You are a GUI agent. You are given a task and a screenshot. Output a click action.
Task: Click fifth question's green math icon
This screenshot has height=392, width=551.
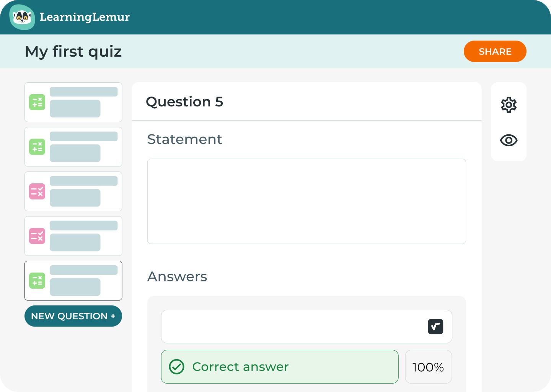tap(37, 281)
